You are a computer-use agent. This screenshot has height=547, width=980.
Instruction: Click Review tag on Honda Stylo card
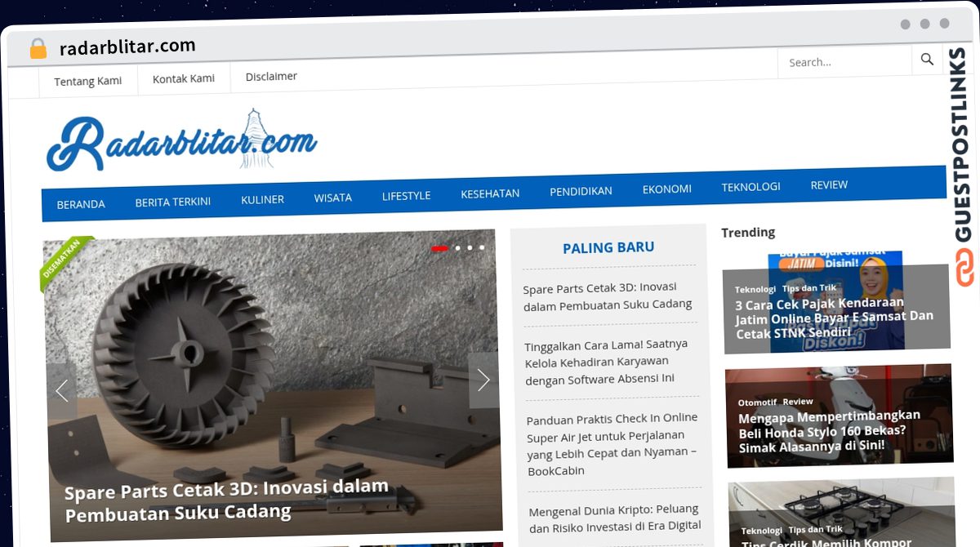797,402
